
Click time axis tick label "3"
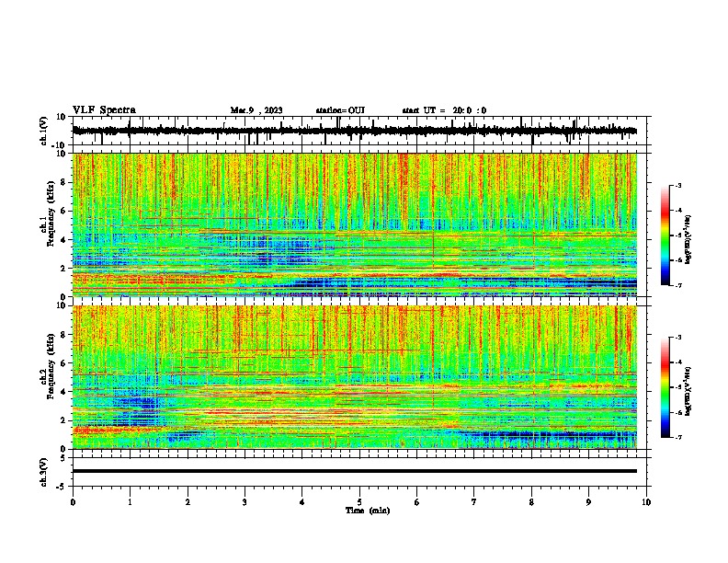click(245, 502)
